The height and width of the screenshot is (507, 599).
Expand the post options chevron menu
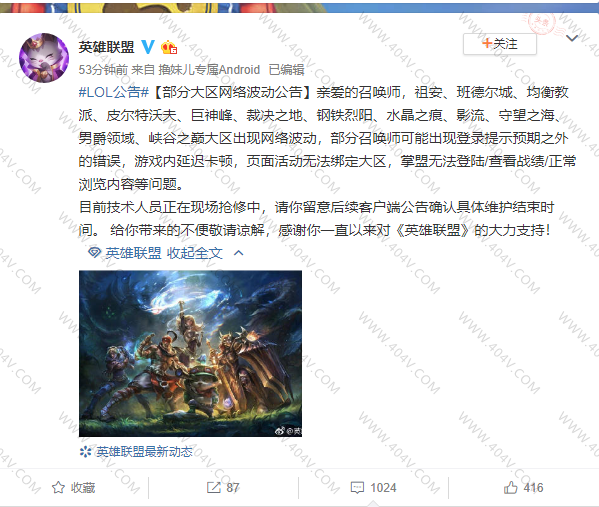point(572,38)
